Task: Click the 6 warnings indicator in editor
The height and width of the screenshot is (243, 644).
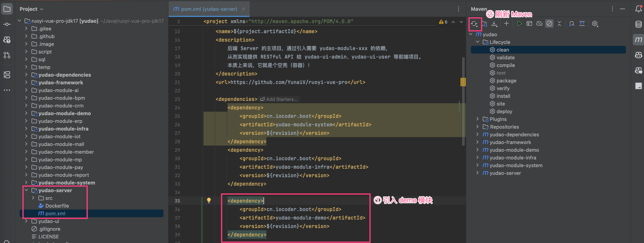Action: 443,22
